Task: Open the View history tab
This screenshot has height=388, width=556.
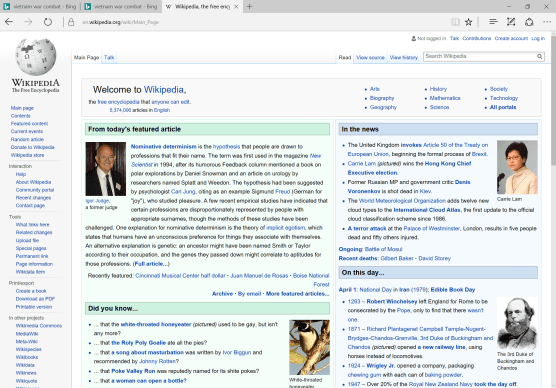Action: 404,57
